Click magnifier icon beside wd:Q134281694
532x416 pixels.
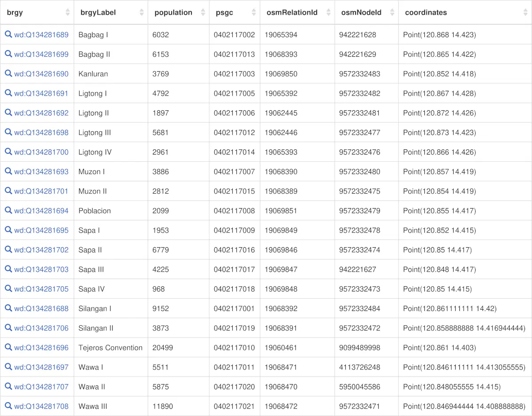click(8, 210)
